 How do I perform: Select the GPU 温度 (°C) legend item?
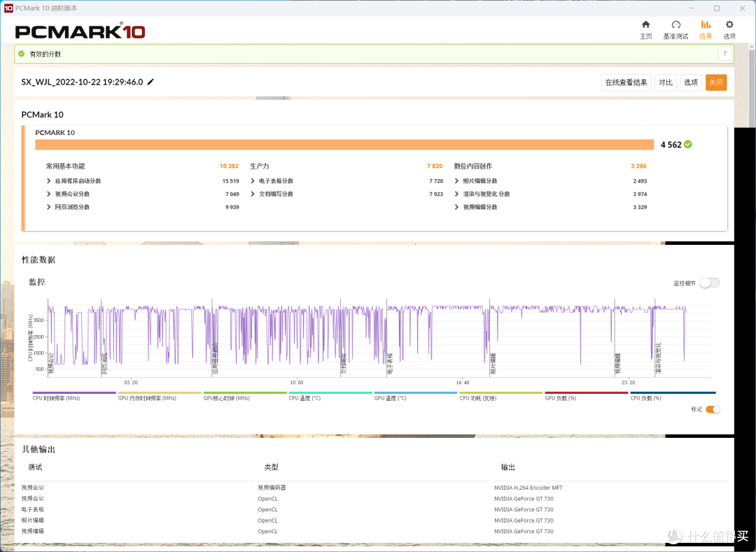[416, 396]
